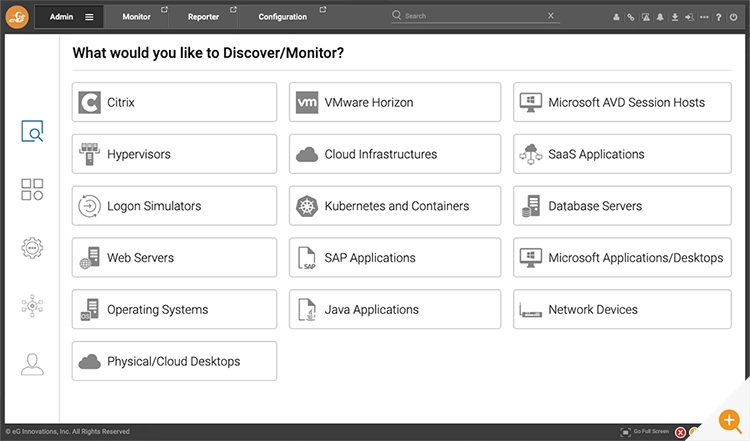Viewport: 750px width, 441px height.
Task: Click the orange zoom-in magnifier
Action: pos(730,421)
